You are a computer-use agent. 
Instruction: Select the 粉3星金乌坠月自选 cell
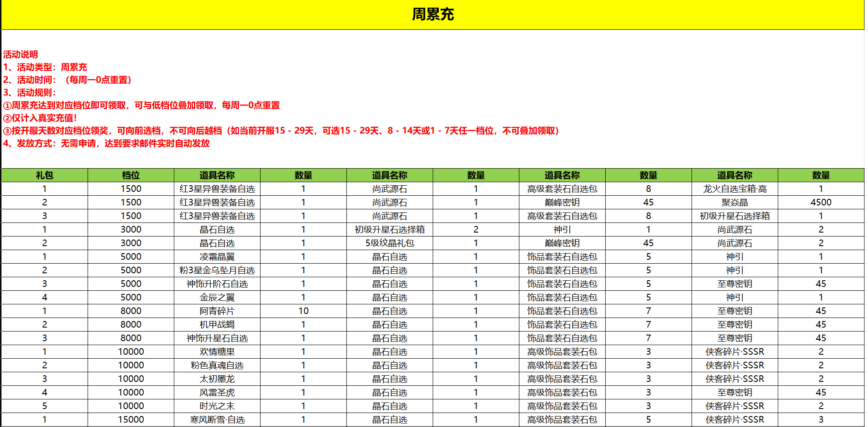[x=217, y=270]
